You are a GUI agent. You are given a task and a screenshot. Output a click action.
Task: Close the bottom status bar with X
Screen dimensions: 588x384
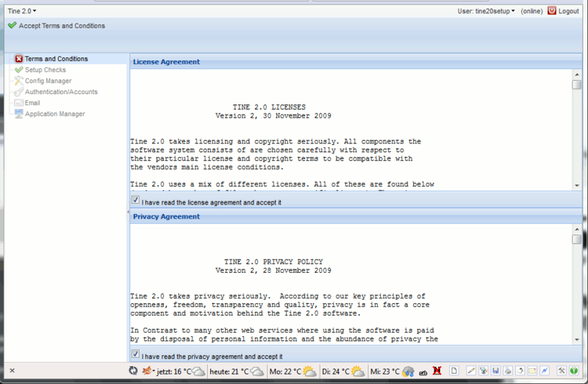click(12, 371)
